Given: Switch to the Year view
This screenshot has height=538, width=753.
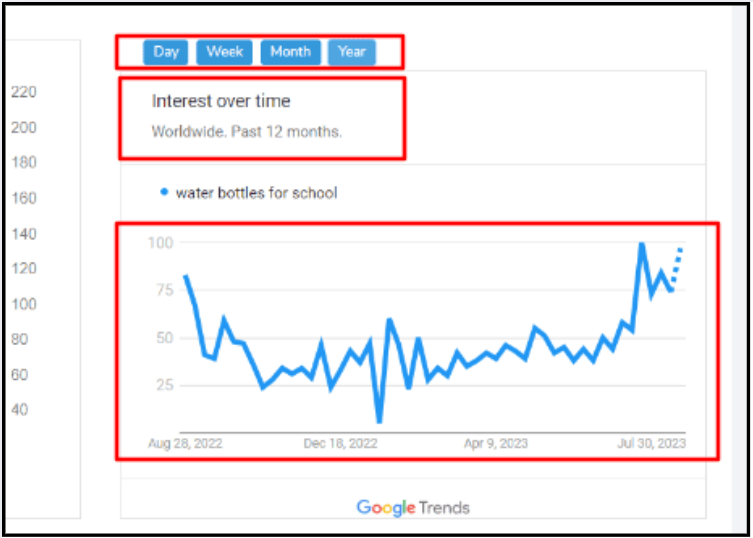Looking at the screenshot, I should tap(351, 52).
